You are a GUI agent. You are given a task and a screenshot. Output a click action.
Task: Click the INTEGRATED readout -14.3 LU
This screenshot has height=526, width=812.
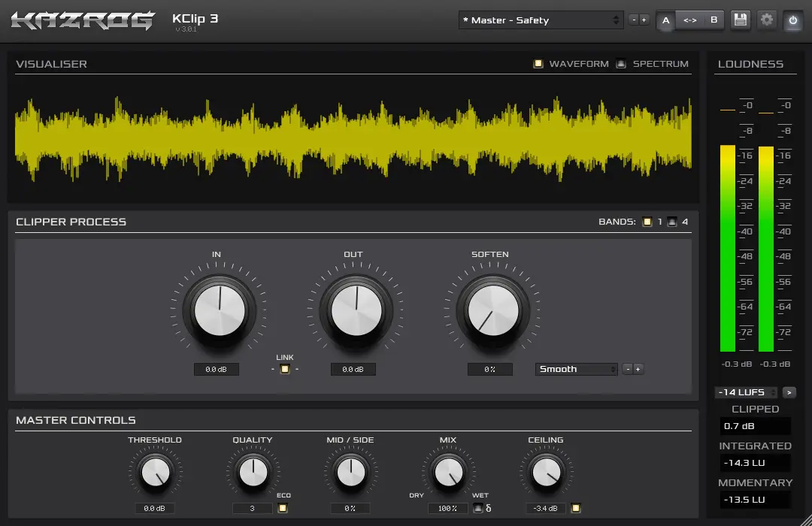click(755, 463)
